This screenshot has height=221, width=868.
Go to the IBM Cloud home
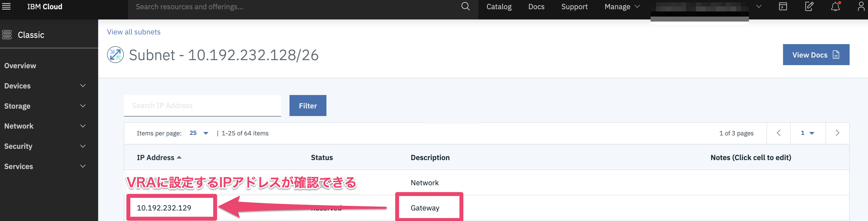pyautogui.click(x=45, y=7)
